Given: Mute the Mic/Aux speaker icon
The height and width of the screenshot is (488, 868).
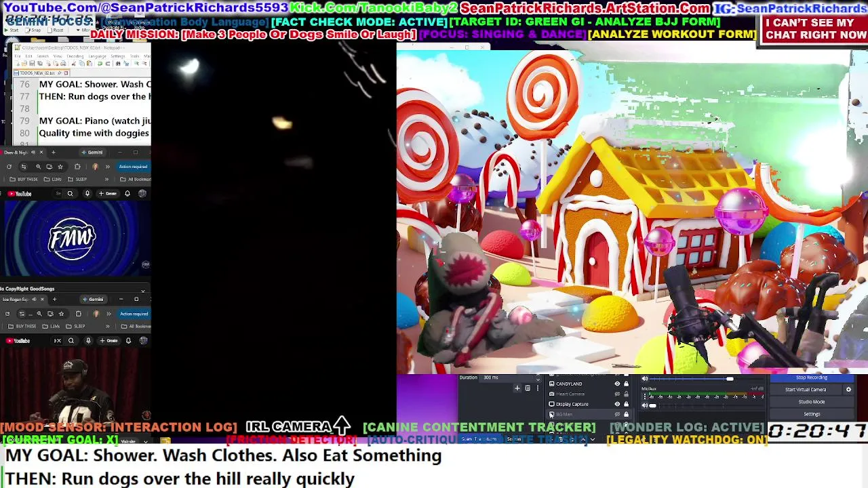Looking at the screenshot, I should pos(645,405).
